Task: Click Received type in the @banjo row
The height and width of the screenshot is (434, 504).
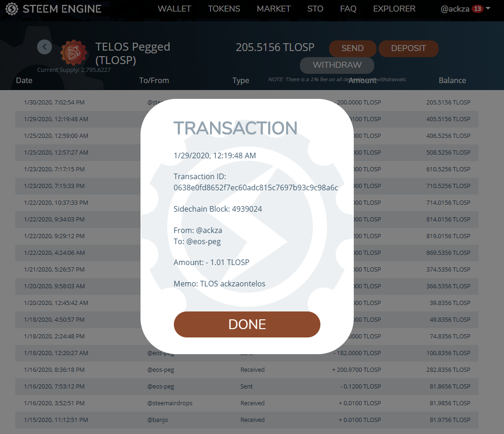Action: point(252,420)
